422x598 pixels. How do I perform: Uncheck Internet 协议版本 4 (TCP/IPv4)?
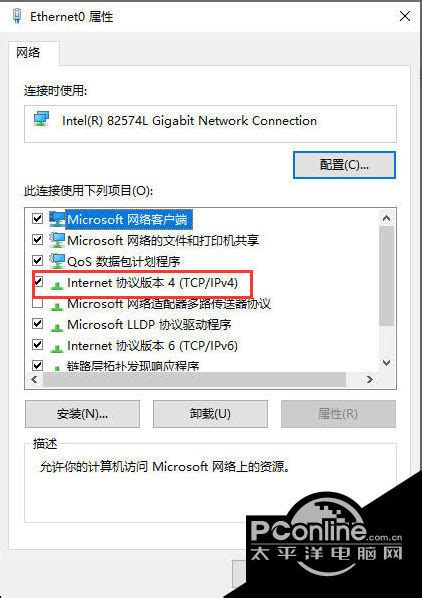click(x=37, y=282)
